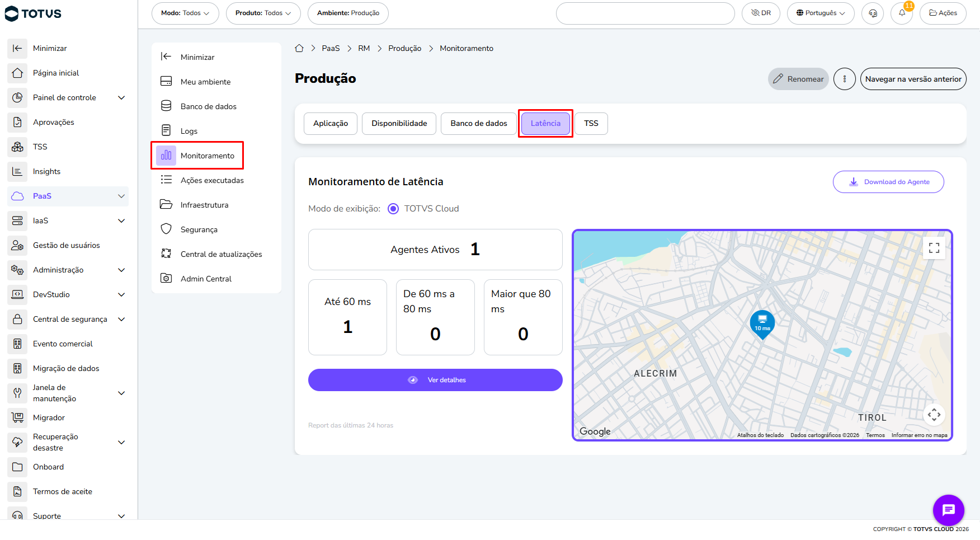Select the TOTVS Cloud radio button
980x540 pixels.
pyautogui.click(x=393, y=209)
